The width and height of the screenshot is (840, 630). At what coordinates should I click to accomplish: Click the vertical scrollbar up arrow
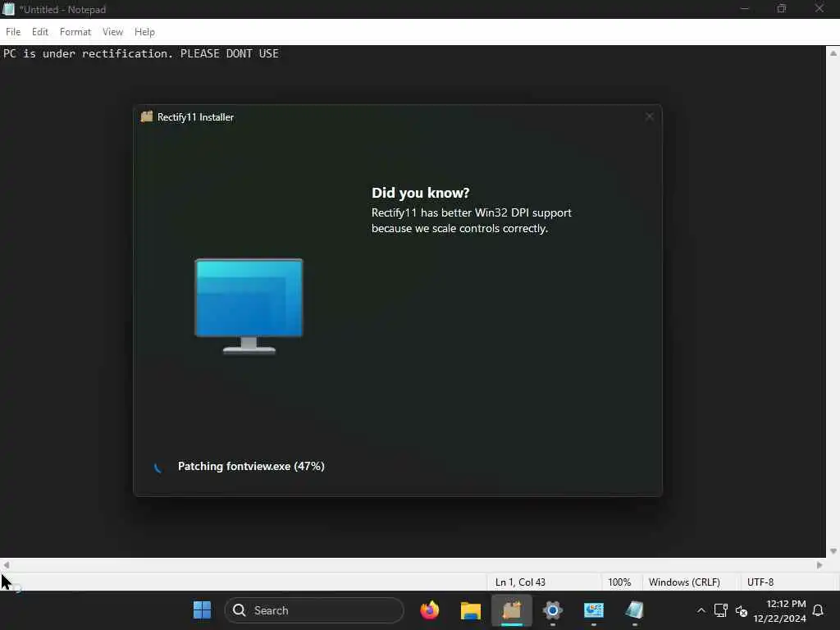[x=833, y=53]
